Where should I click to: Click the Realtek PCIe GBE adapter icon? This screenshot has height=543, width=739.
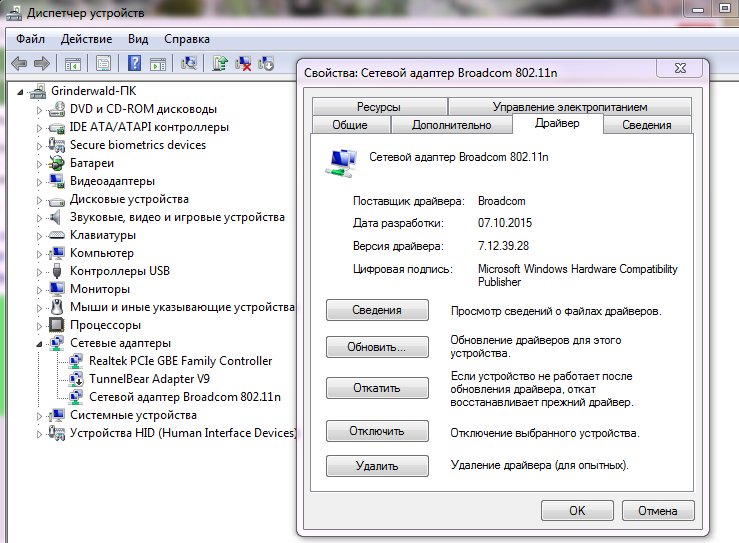coord(75,361)
